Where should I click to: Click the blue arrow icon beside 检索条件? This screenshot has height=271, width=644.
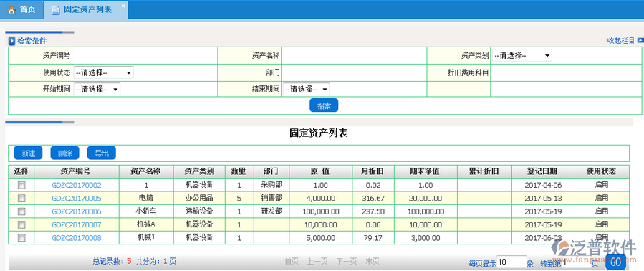pyautogui.click(x=12, y=41)
